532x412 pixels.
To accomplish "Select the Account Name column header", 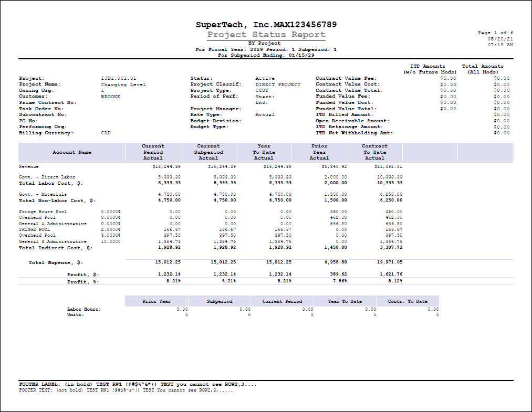I will point(72,152).
